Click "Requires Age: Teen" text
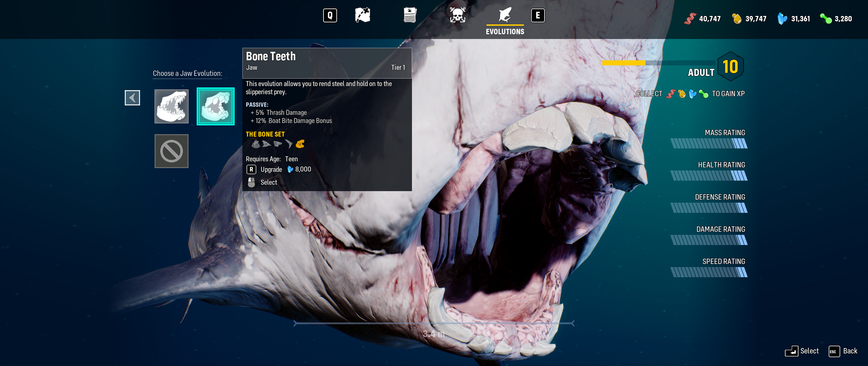 click(x=272, y=159)
